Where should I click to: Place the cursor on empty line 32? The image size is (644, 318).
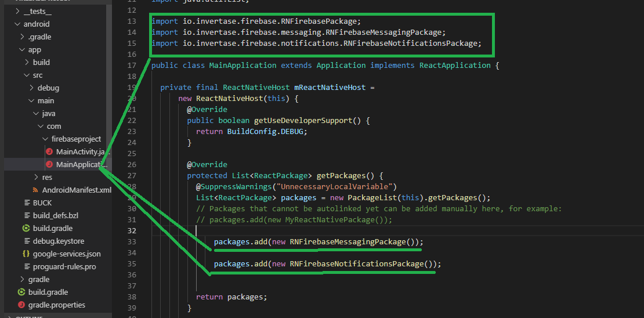coord(397,231)
